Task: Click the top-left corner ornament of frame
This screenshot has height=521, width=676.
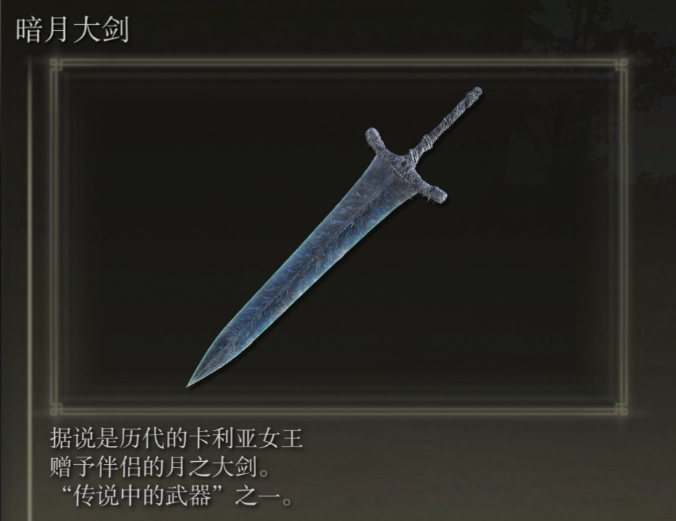Action: pos(56,65)
